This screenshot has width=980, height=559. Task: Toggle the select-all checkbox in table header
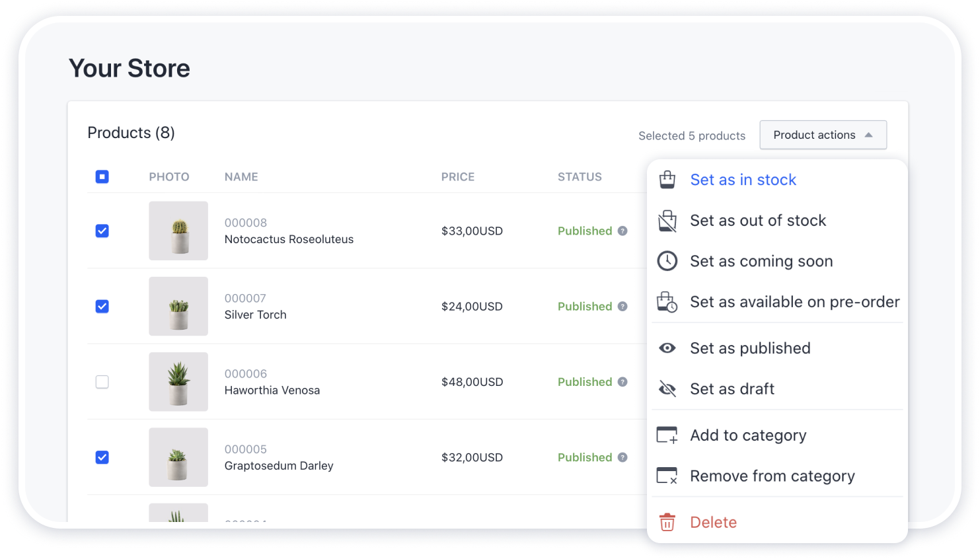pos(102,176)
